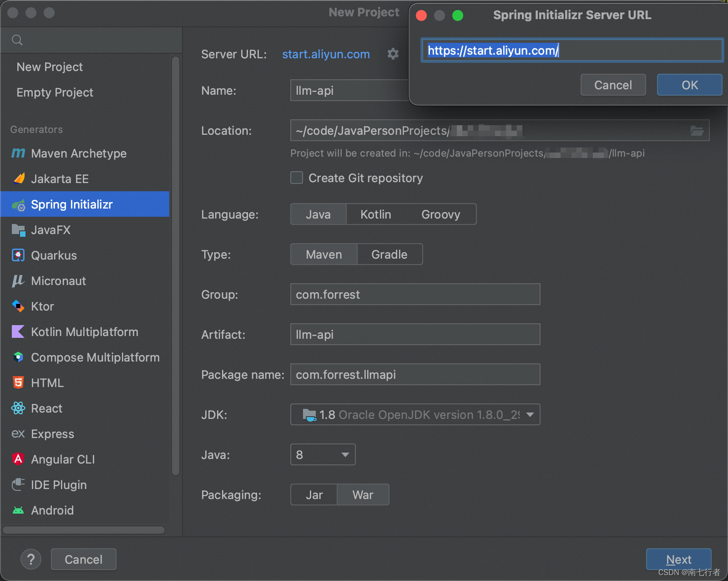Select Groovy language option

tap(440, 214)
